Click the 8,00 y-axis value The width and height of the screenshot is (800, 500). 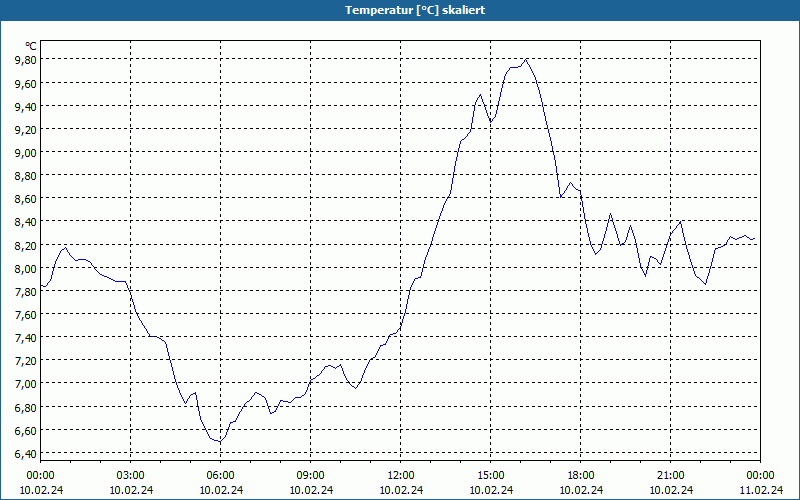(x=26, y=268)
